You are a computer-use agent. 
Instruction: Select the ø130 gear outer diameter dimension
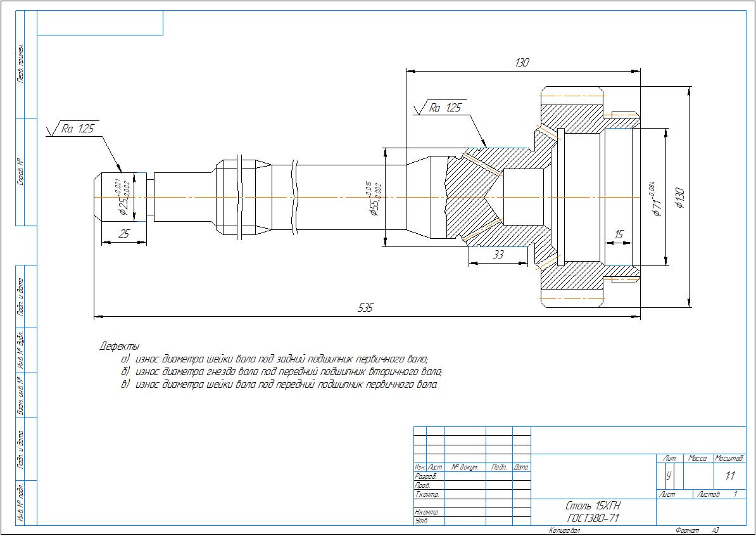tap(680, 198)
